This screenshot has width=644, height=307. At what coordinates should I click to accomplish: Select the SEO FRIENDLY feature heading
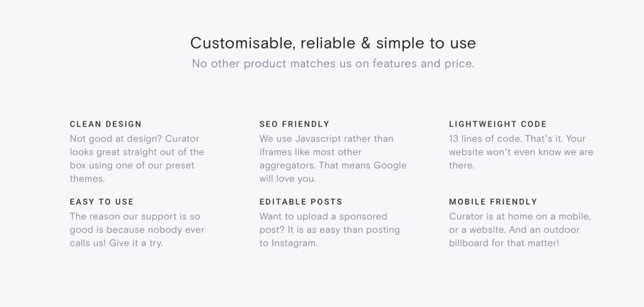click(x=294, y=125)
